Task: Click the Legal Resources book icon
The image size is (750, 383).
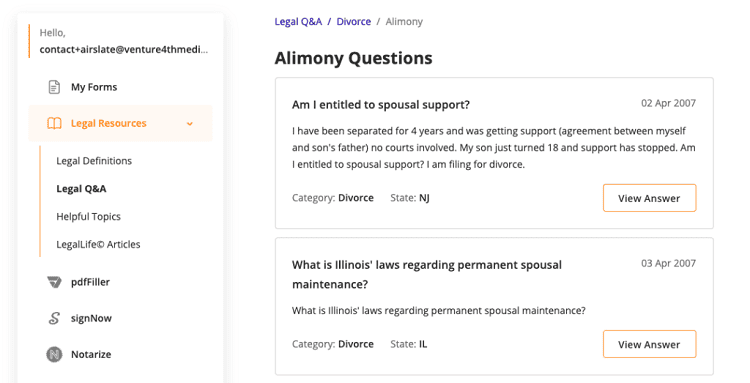Action: 54,123
